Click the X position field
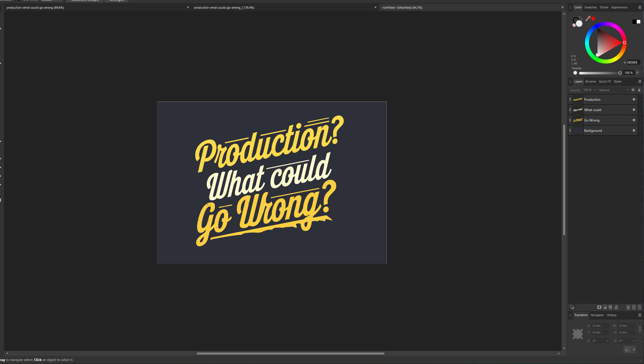This screenshot has height=364, width=644. tap(600, 326)
